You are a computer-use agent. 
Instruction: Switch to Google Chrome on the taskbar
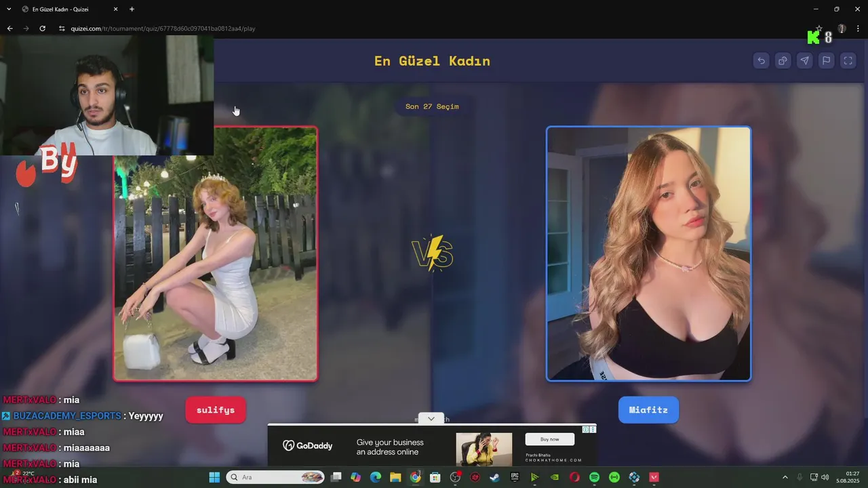tap(415, 477)
